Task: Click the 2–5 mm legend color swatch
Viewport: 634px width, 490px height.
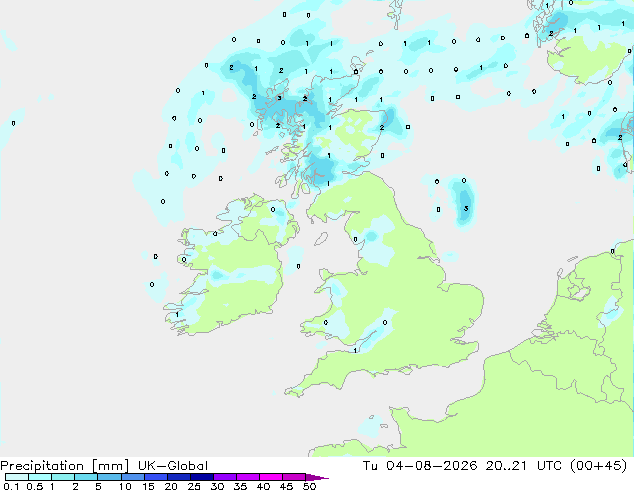Action: tap(86, 477)
